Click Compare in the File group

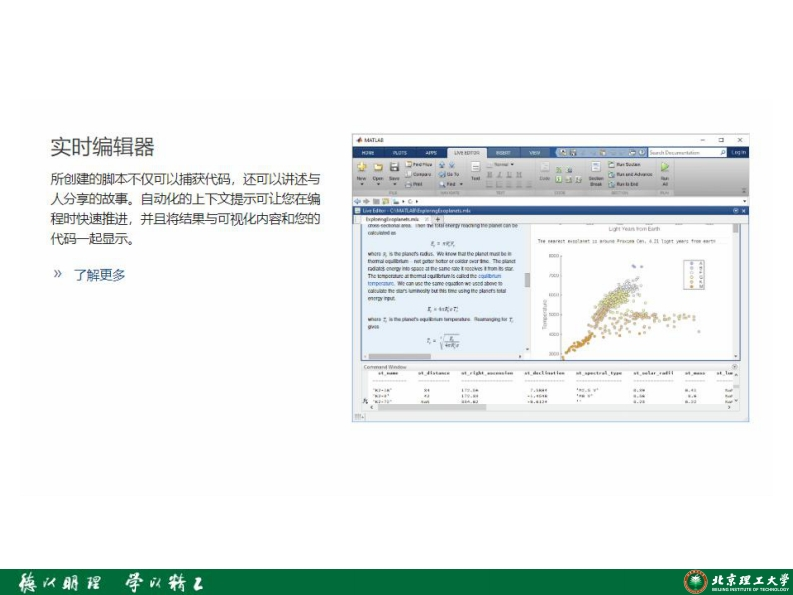click(x=418, y=174)
